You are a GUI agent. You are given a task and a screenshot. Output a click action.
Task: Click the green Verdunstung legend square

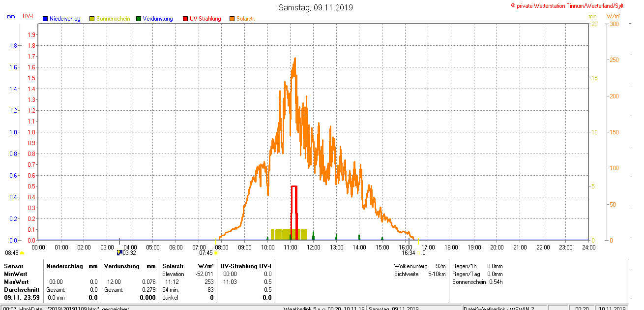(139, 19)
